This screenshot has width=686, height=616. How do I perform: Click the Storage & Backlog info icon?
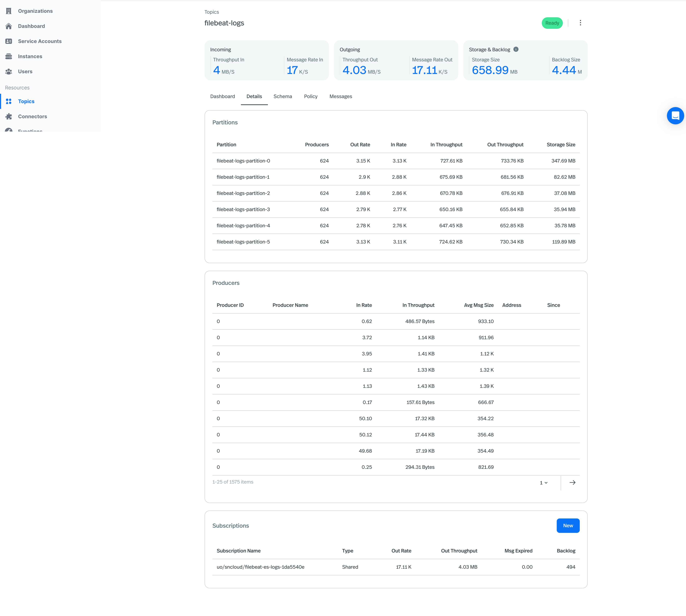point(516,49)
